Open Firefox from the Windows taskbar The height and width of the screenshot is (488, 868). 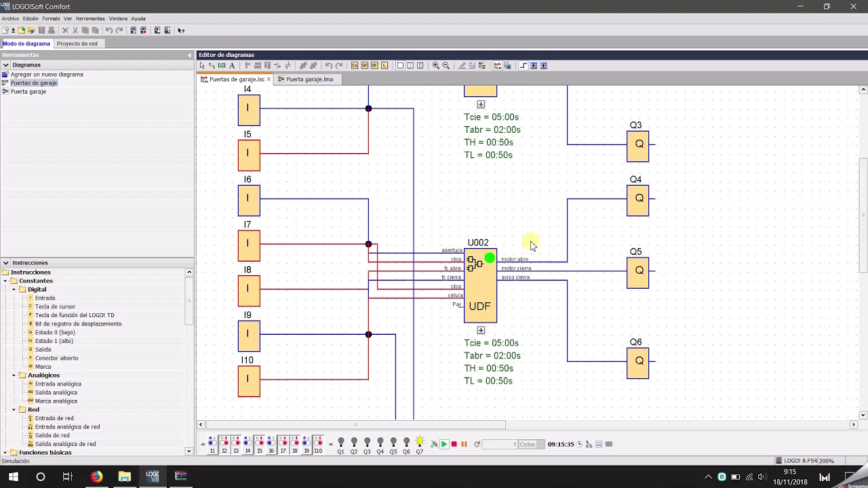pyautogui.click(x=97, y=476)
